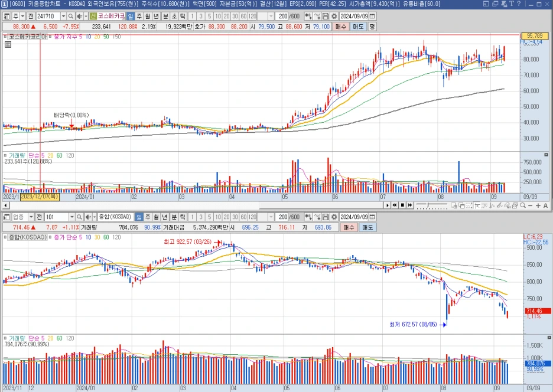
Task: Click the 평 button in top chart
Action: coord(372,27)
